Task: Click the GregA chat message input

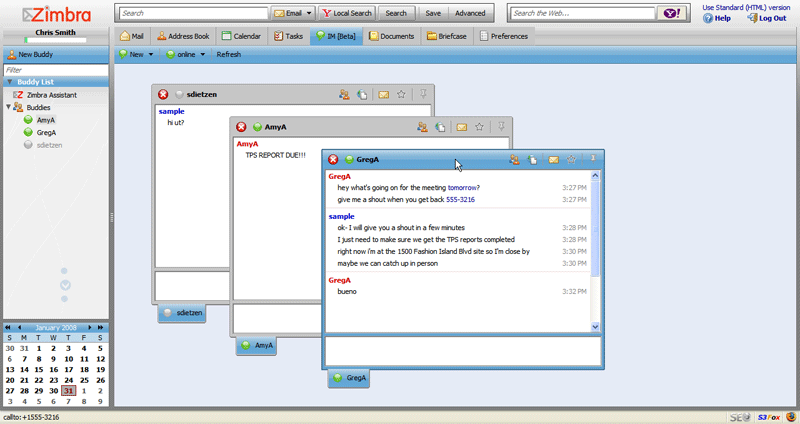Action: pyautogui.click(x=463, y=351)
